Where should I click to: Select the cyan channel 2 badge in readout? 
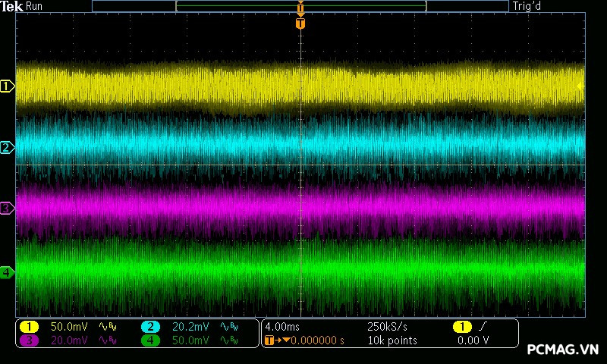(x=150, y=327)
